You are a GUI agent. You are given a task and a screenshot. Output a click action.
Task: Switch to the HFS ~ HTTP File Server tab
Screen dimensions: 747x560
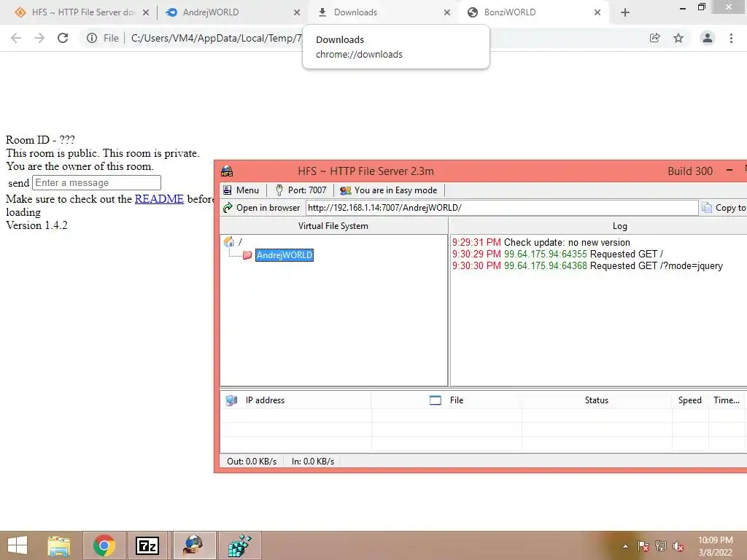pyautogui.click(x=82, y=12)
